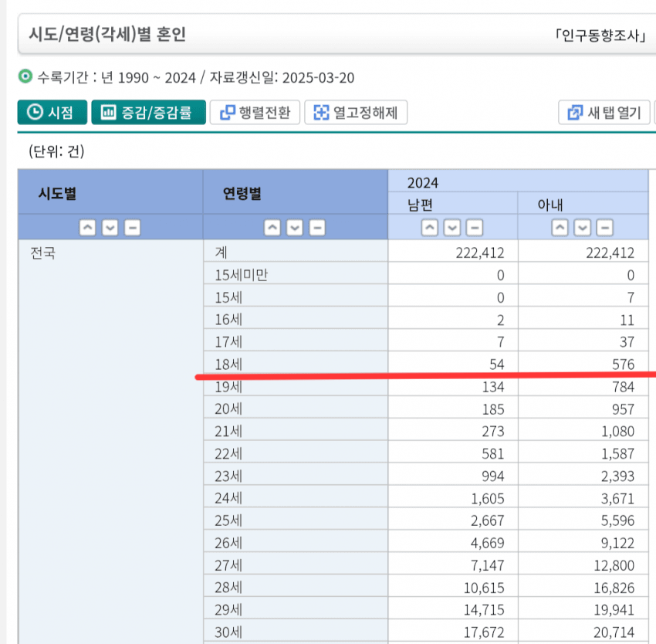The height and width of the screenshot is (644, 656).
Task: Sort 시도별 column in descending order
Action: coord(110,228)
